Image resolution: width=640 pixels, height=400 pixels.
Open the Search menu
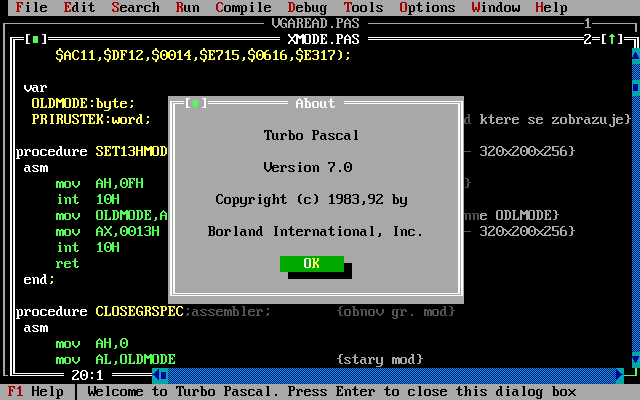click(x=135, y=7)
